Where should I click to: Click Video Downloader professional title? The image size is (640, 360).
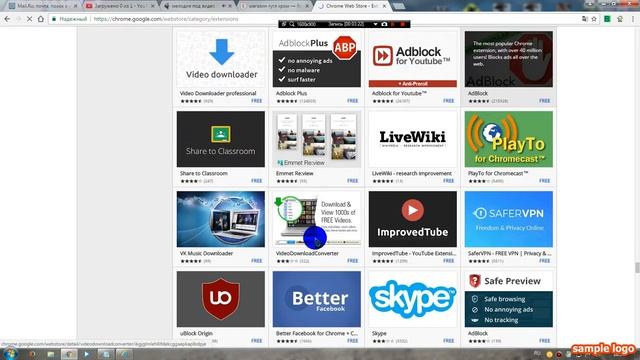pyautogui.click(x=218, y=93)
